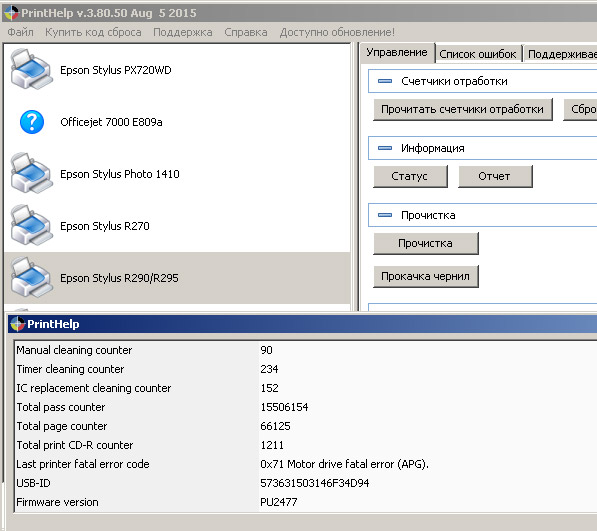Click the IC replacement cleaning value 152
Viewport: 597px width, 531px height.
point(270,388)
